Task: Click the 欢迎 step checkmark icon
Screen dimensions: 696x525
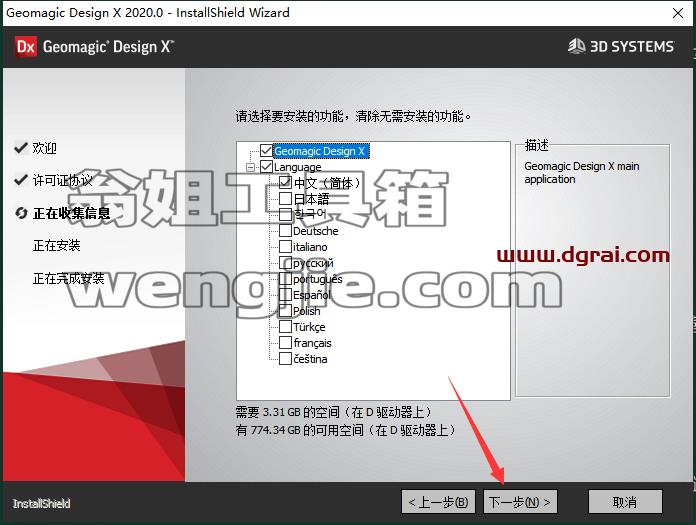Action: 21,147
